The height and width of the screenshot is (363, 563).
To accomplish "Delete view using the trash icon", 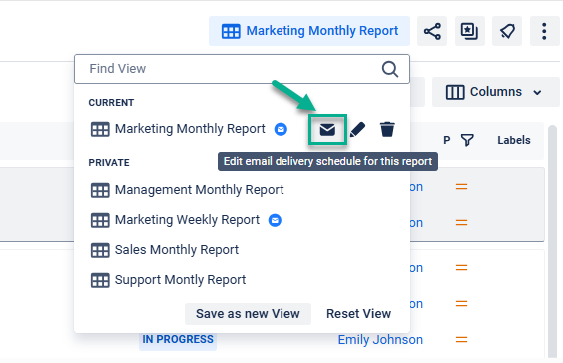I will 387,130.
